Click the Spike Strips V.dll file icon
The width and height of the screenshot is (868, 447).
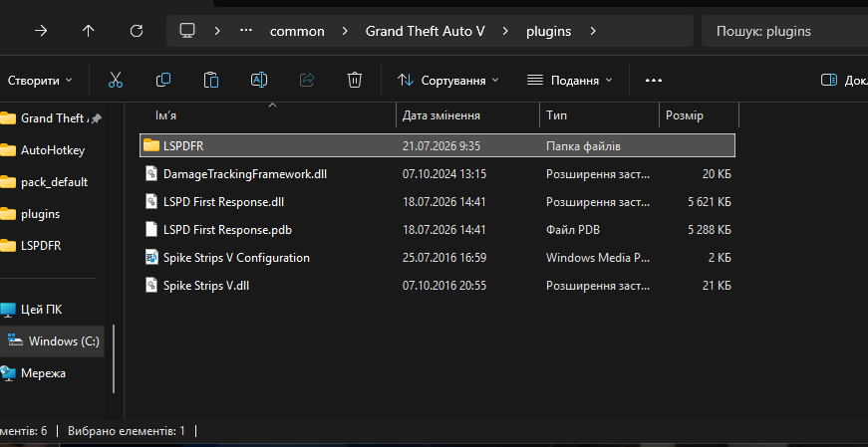(x=151, y=286)
